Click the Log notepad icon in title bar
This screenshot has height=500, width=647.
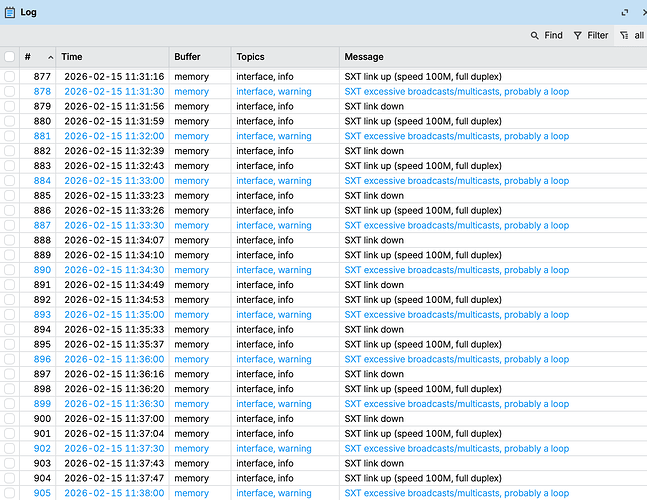pyautogui.click(x=10, y=12)
